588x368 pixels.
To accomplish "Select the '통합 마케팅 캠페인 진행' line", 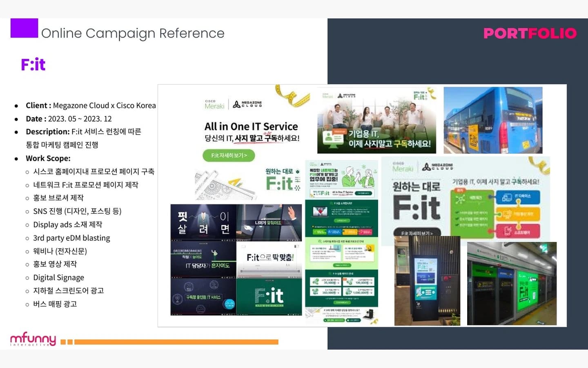I will (62, 145).
